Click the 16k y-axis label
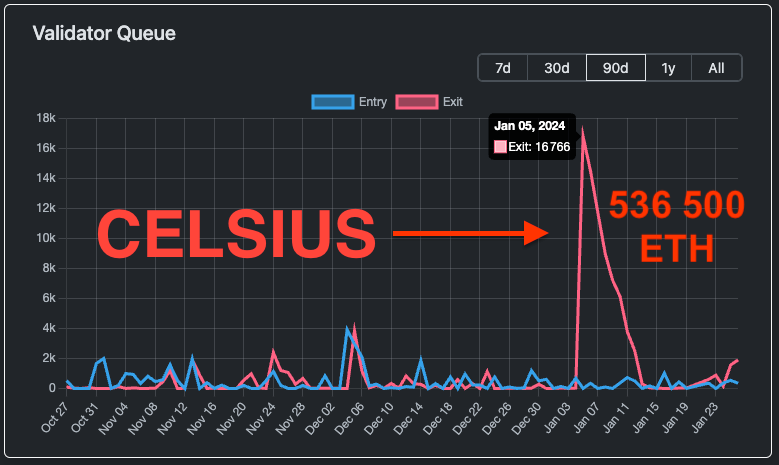Screen dimensions: 779x465 [46, 148]
